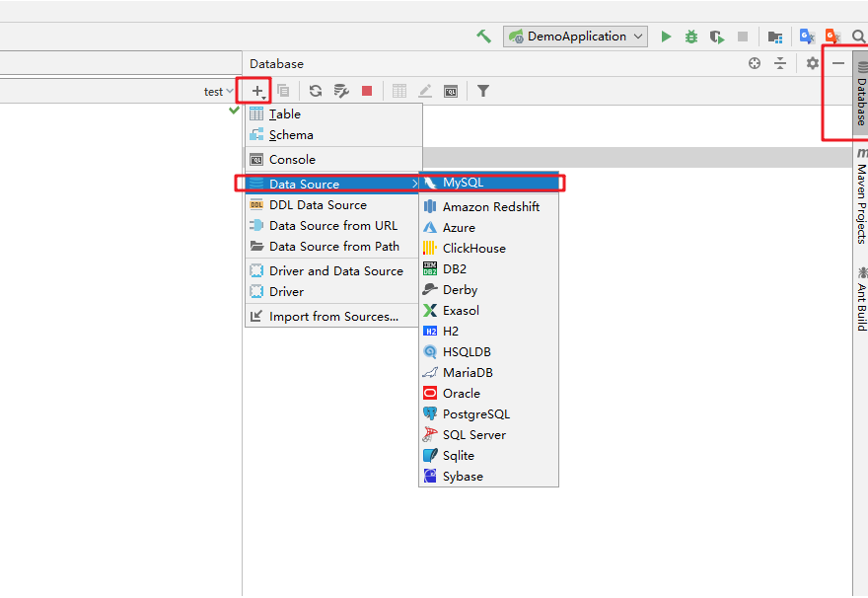Select Schema menu entry

(333, 135)
